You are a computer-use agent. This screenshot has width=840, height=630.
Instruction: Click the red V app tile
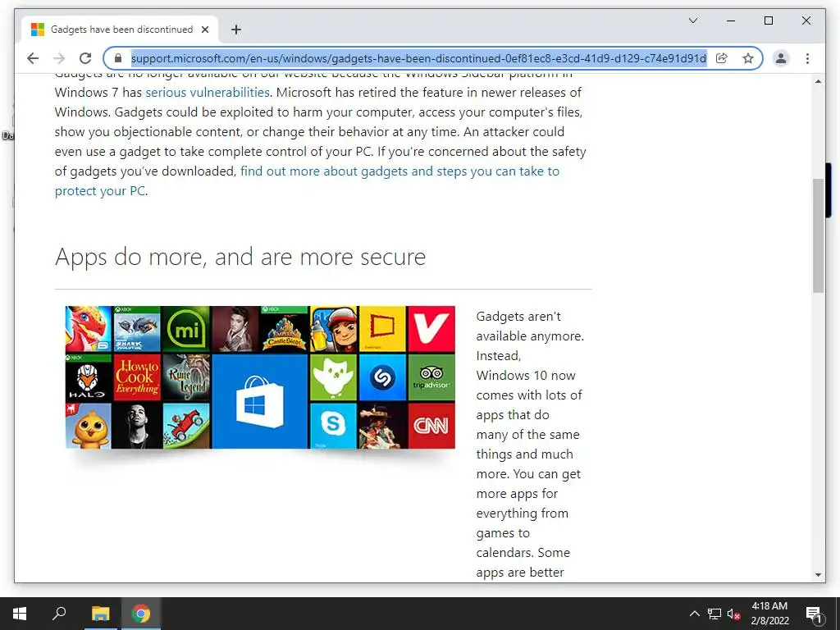431,329
